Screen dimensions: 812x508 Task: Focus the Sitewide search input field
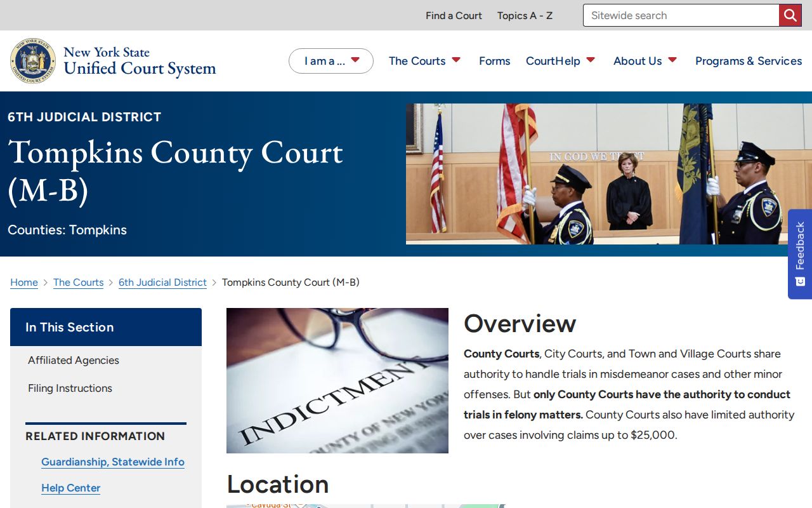click(681, 15)
